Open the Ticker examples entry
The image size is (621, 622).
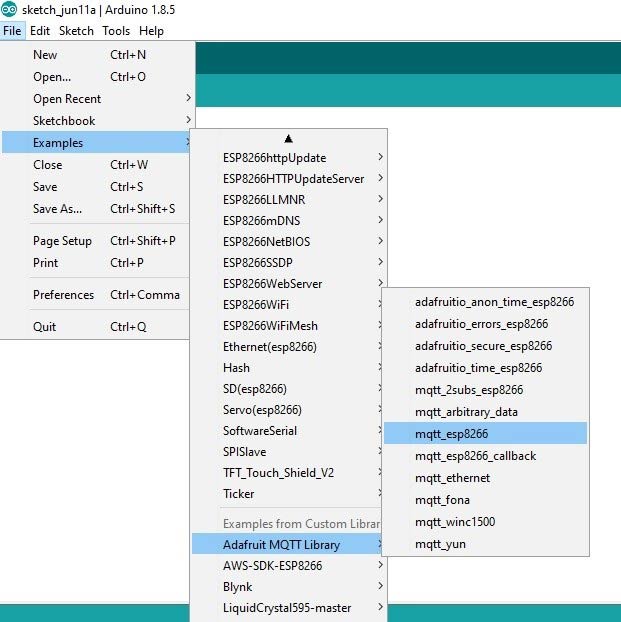tap(286, 494)
